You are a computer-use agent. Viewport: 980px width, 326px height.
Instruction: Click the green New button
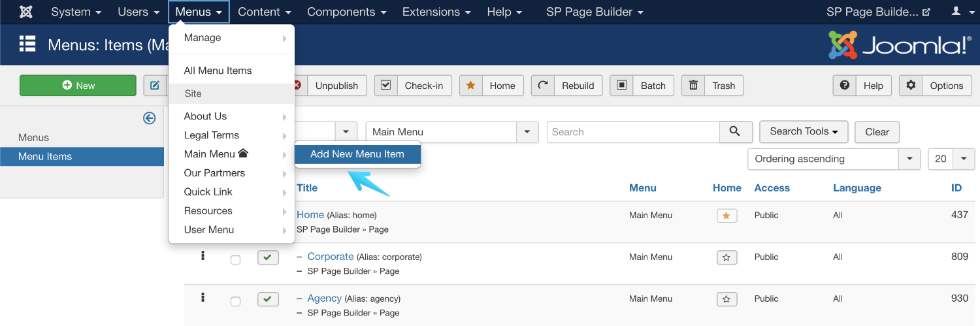[78, 86]
